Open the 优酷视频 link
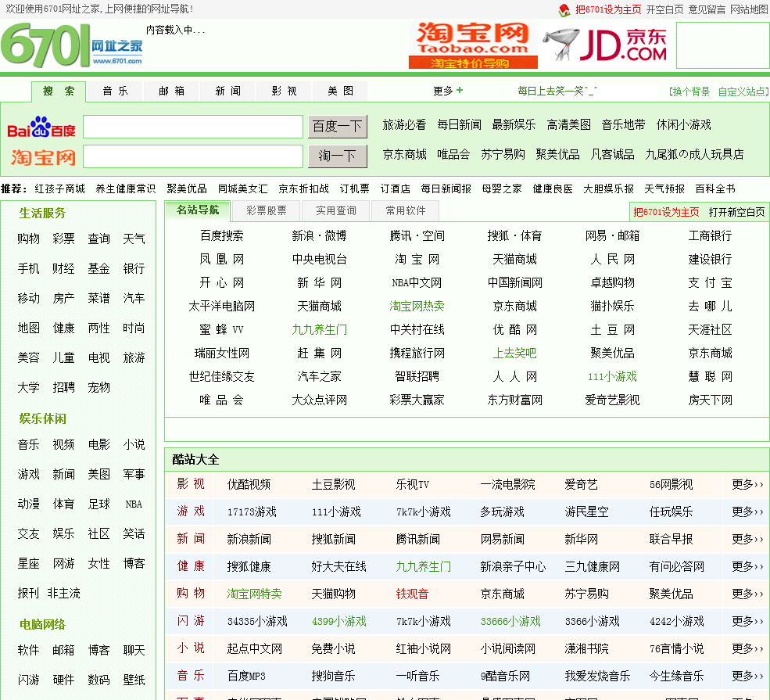This screenshot has width=770, height=700. tap(249, 484)
